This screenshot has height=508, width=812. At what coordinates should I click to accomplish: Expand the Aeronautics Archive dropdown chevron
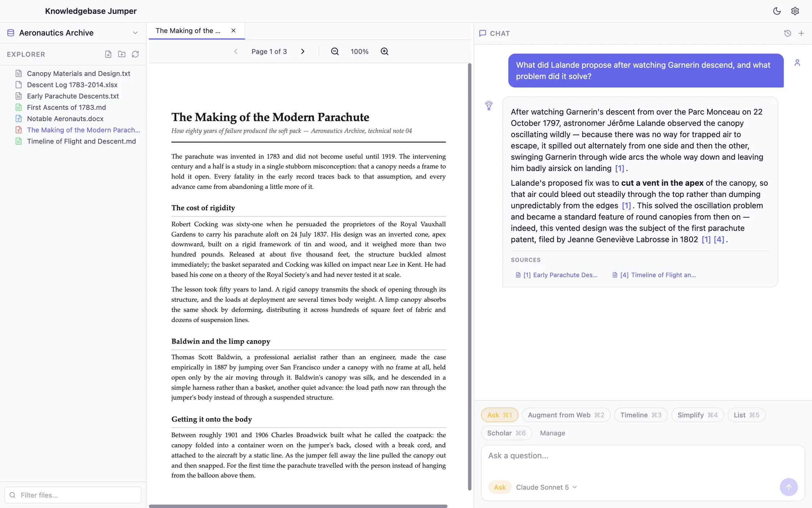tap(135, 33)
